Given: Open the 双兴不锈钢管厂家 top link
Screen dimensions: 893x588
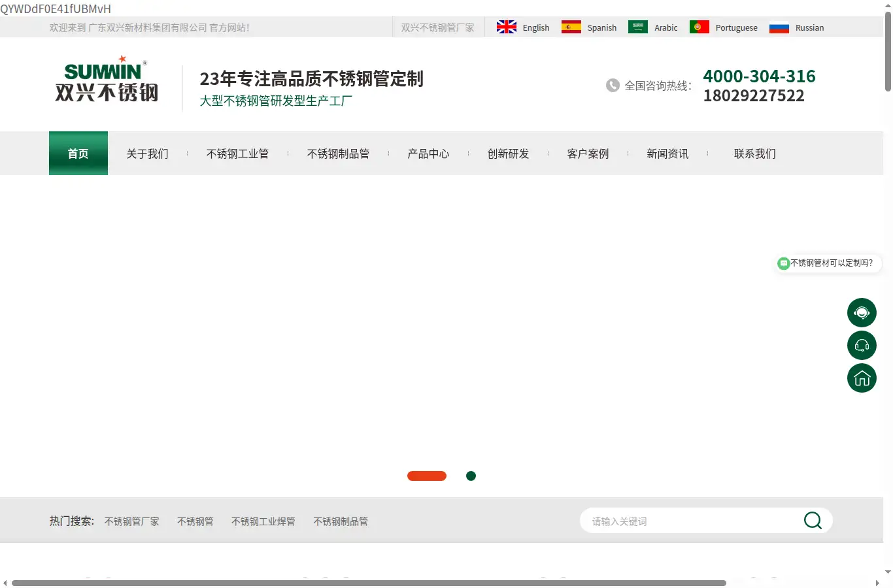Looking at the screenshot, I should point(438,27).
